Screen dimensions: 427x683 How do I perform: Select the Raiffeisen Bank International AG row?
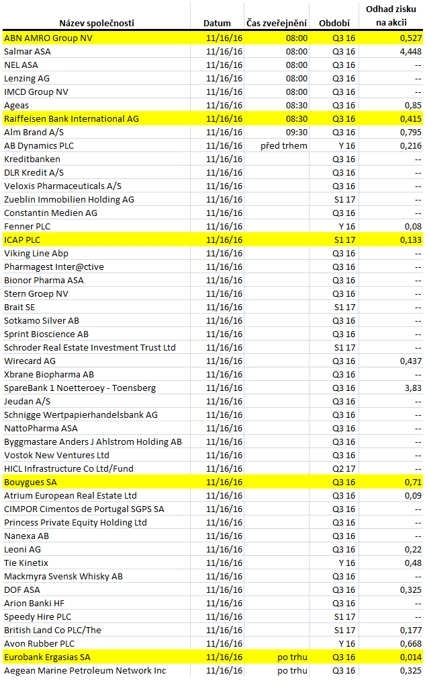point(213,119)
